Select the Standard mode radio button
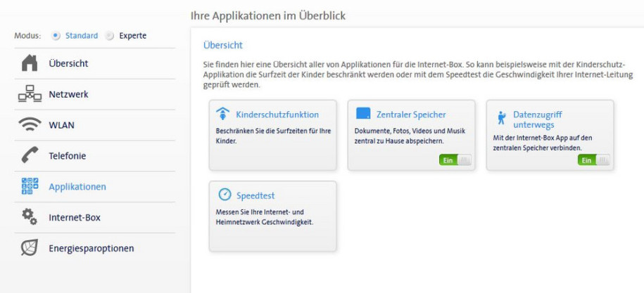Screen dimensions: 644x293 coord(56,36)
